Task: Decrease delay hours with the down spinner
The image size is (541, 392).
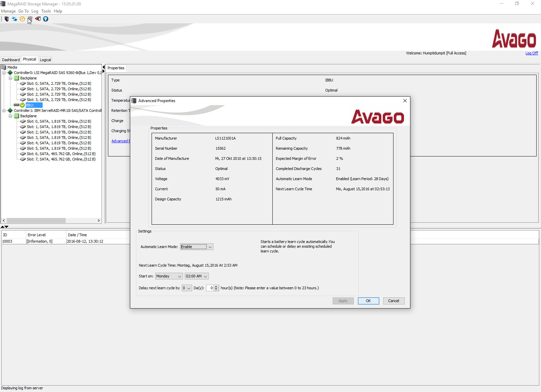Action: tap(216, 290)
